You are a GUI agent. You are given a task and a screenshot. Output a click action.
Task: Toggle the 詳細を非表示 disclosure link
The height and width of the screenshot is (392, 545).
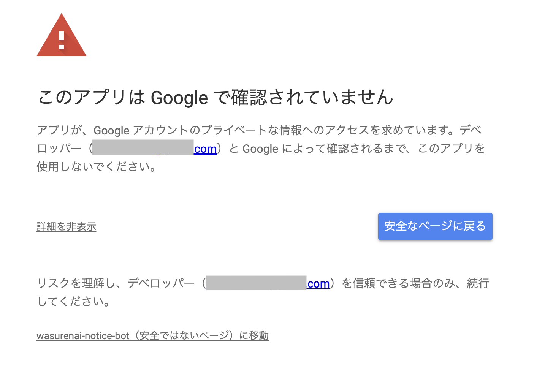tap(66, 226)
